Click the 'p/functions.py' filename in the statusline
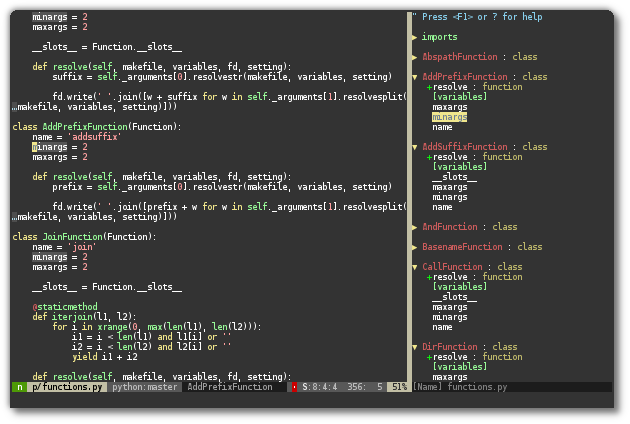The height and width of the screenshot is (424, 630). (67, 387)
